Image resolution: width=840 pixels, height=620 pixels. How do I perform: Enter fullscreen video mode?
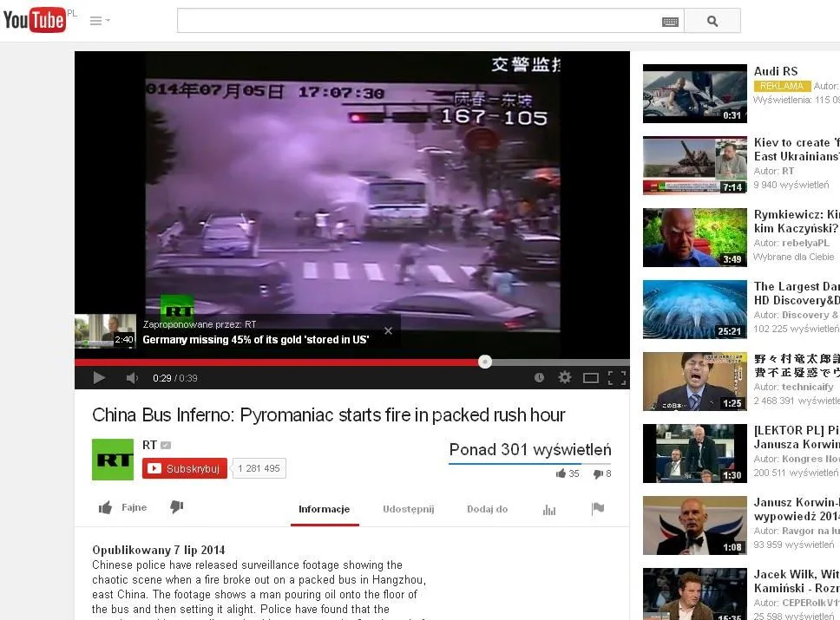tap(616, 378)
